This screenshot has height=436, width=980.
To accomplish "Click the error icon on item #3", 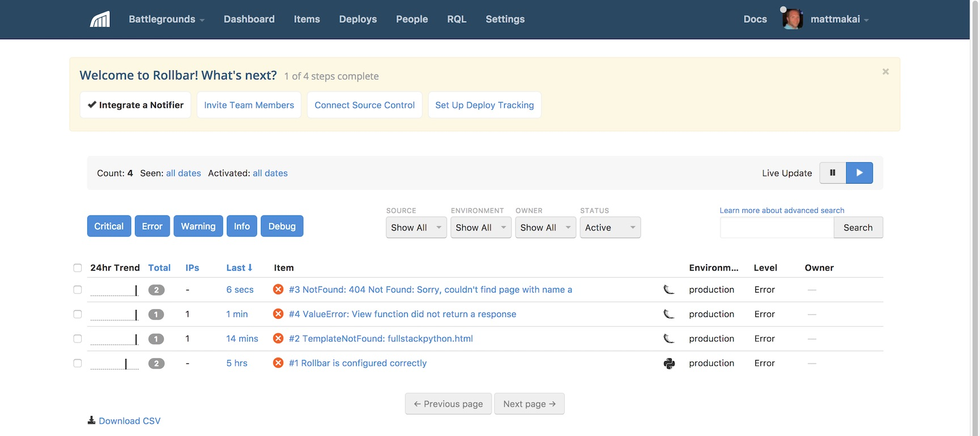I will [278, 290].
